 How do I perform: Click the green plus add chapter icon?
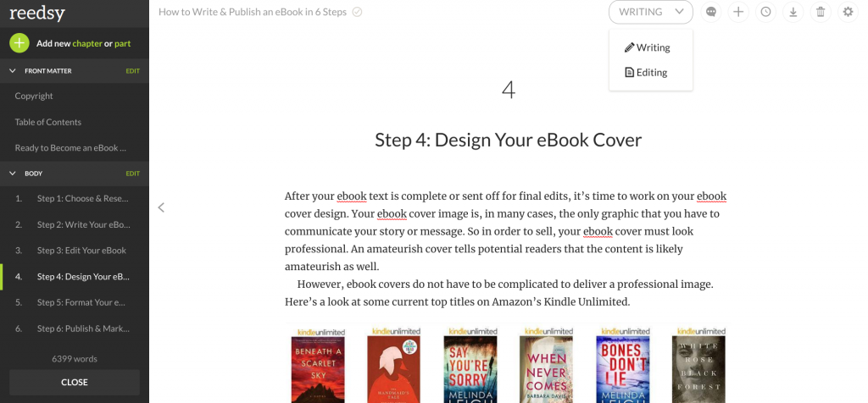19,43
